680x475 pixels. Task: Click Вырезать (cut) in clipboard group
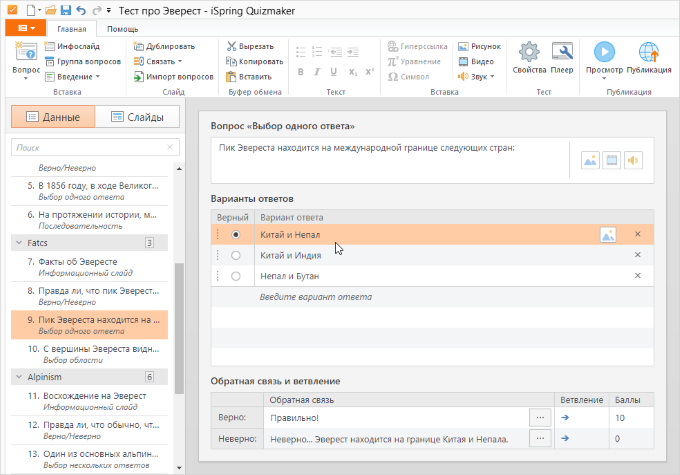point(250,46)
